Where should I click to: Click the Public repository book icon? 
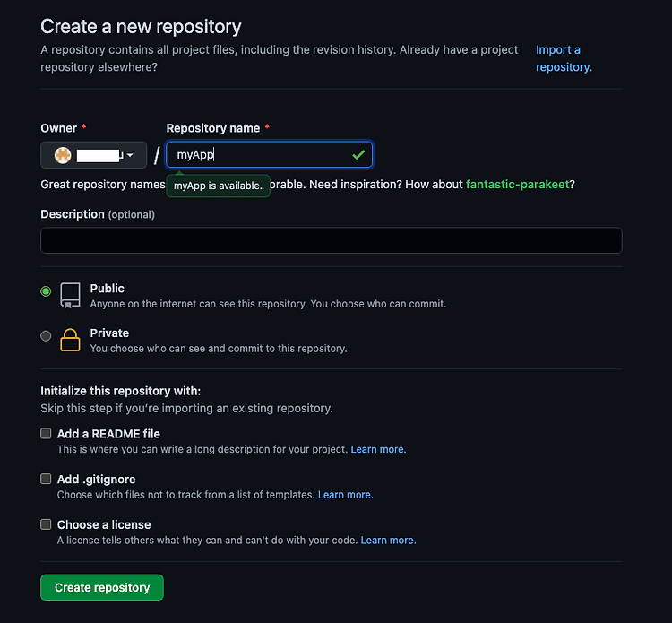pyautogui.click(x=70, y=295)
